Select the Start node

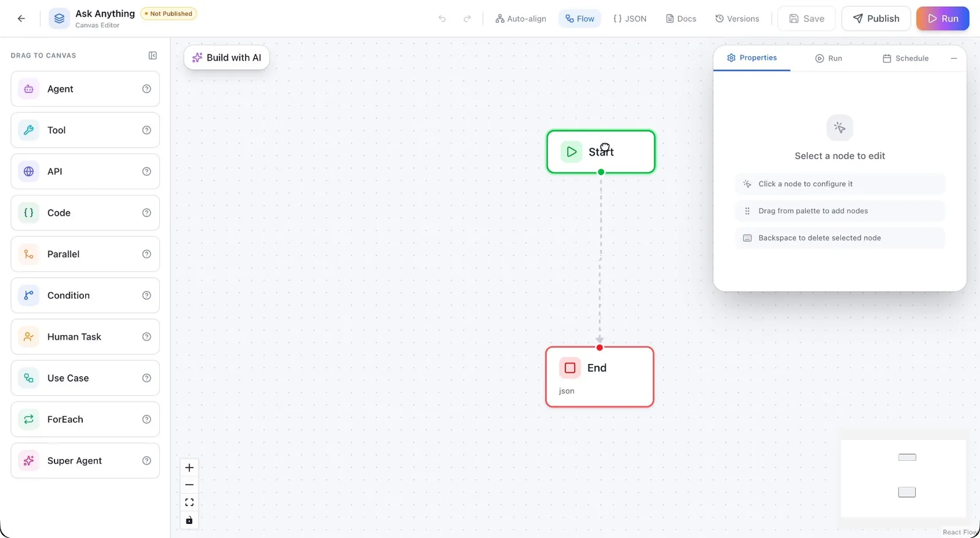601,151
